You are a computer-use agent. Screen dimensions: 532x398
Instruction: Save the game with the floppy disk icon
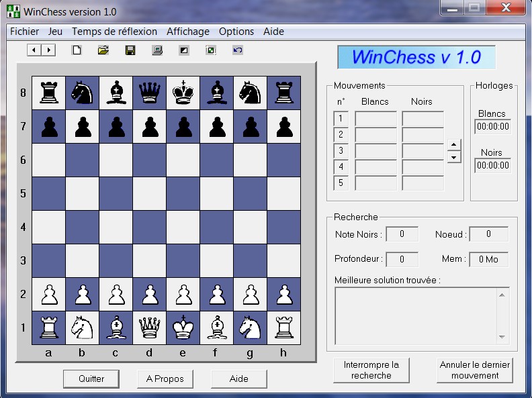click(x=130, y=50)
